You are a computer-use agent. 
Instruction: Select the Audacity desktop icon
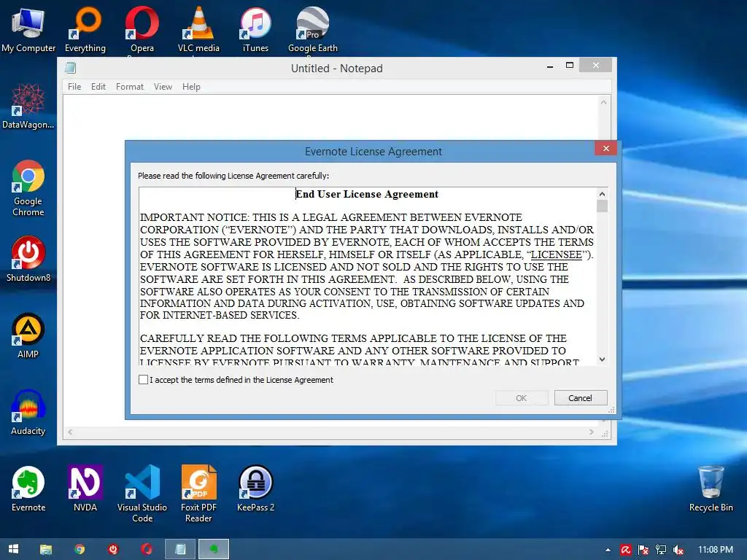tap(28, 413)
